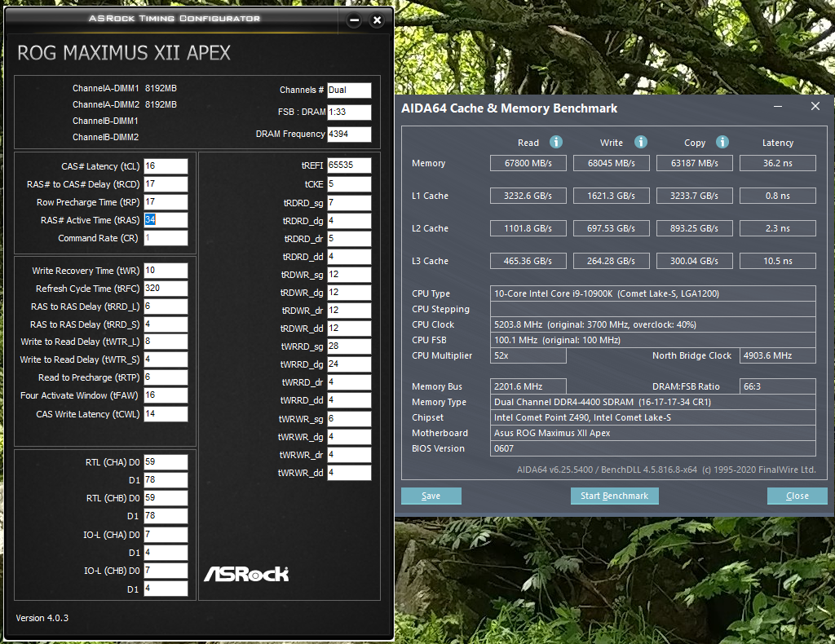Click the tRRD_S value field
835x644 pixels.
[x=166, y=324]
